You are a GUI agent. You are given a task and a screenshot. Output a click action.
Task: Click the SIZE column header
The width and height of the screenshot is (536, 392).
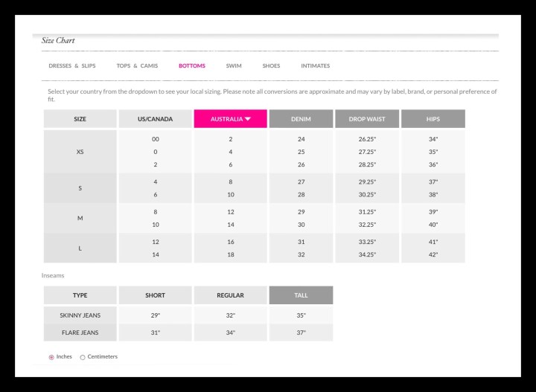[x=80, y=119]
